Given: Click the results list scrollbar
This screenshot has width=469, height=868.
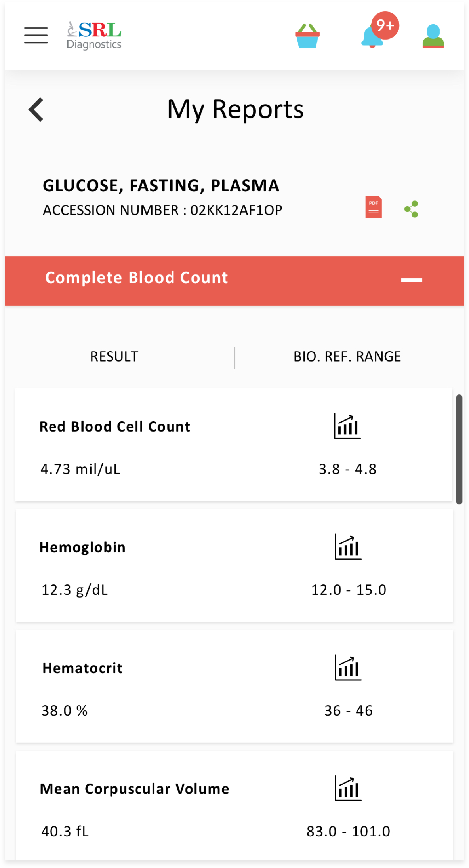Looking at the screenshot, I should pyautogui.click(x=459, y=449).
